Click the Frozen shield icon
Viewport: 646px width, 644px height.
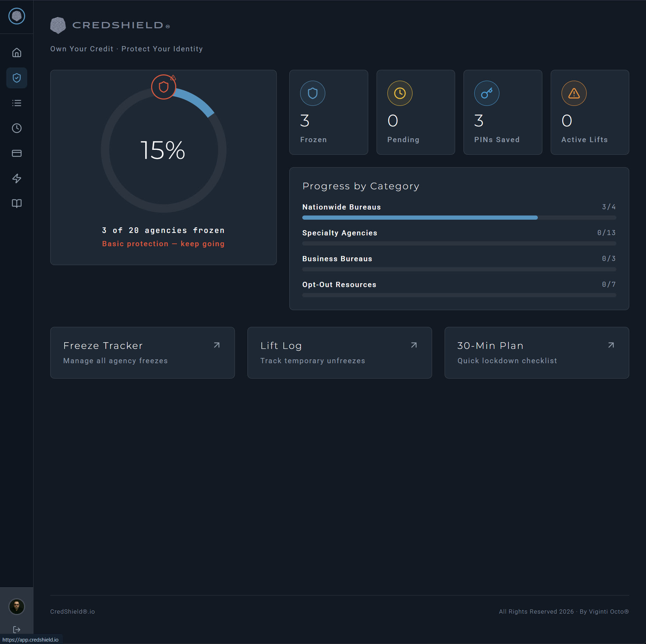(313, 93)
